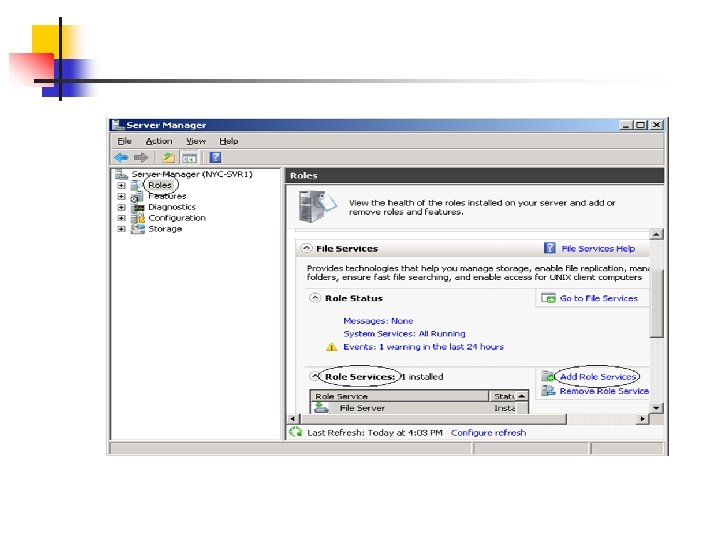
Task: Click the Remove Role Services link
Action: (x=604, y=391)
